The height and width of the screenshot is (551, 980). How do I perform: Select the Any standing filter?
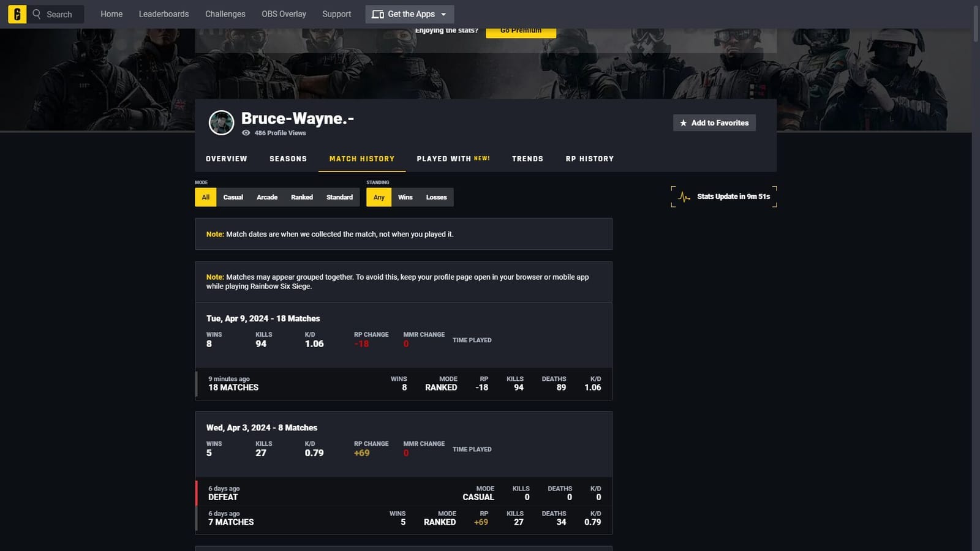coord(379,197)
